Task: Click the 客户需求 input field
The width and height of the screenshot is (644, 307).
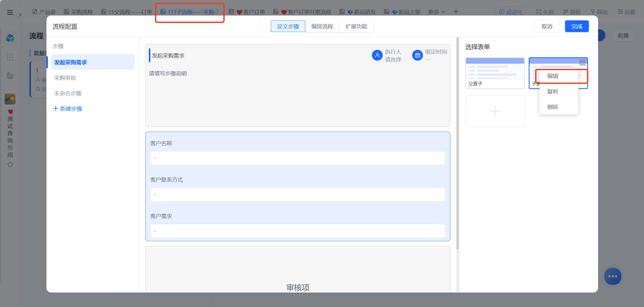Action: tap(298, 231)
